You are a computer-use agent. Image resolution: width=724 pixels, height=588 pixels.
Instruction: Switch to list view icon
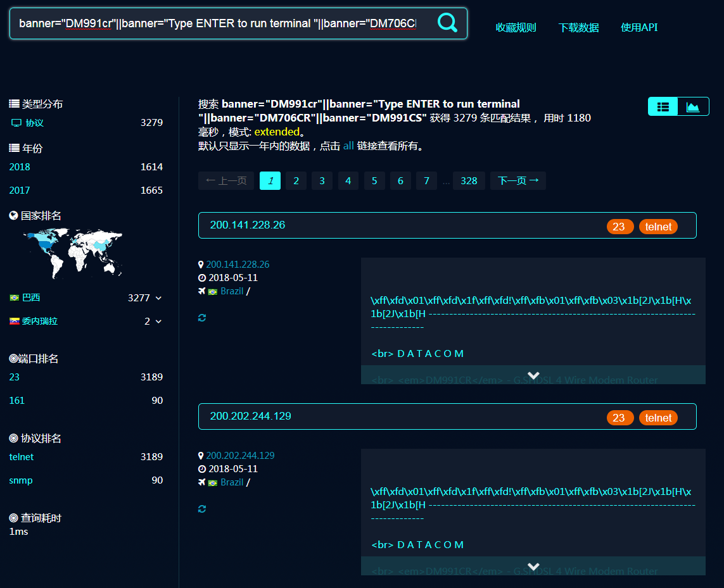(x=663, y=106)
